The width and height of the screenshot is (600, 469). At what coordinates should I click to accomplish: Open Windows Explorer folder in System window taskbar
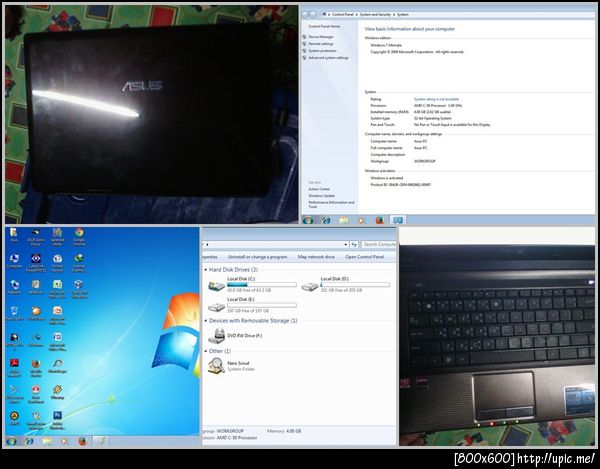click(x=344, y=220)
